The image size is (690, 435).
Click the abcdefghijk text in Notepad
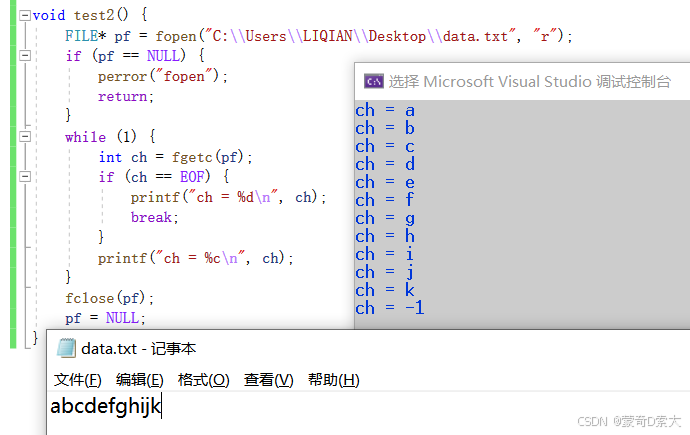[106, 406]
